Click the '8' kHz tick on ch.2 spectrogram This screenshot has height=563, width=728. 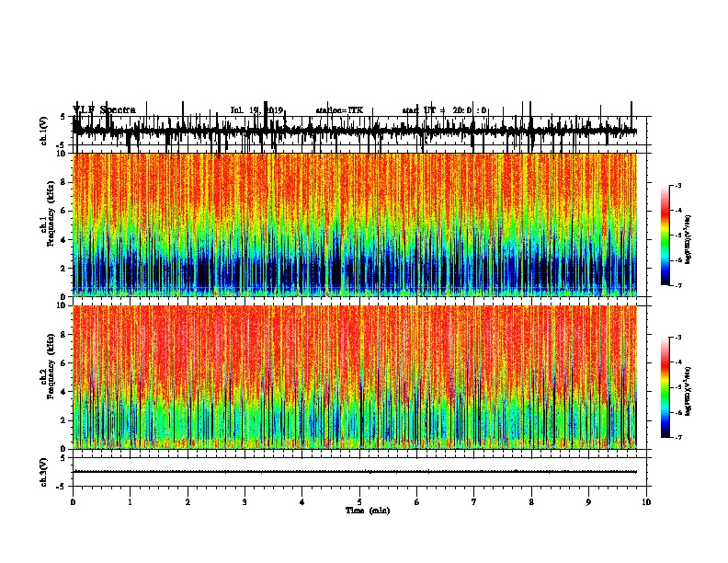tap(64, 335)
